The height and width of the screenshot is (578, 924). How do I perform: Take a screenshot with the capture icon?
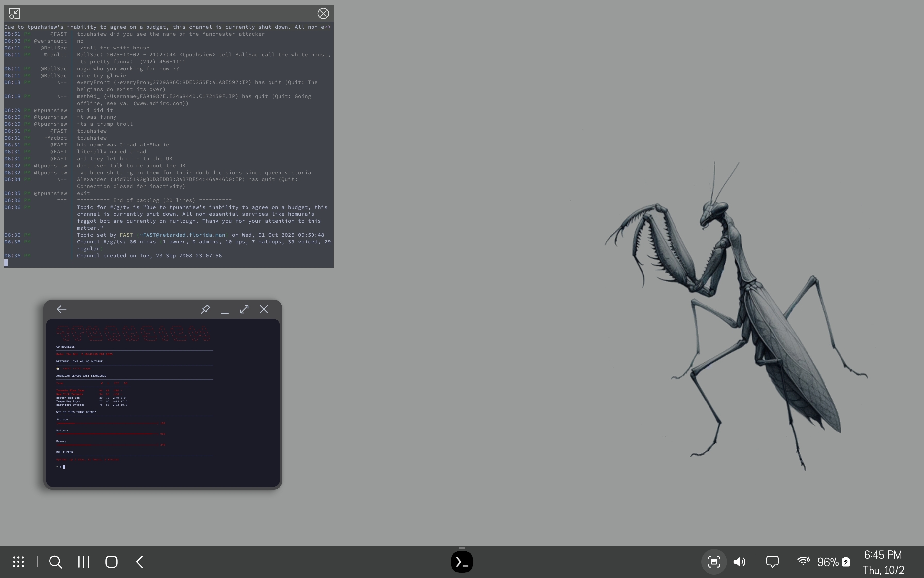pyautogui.click(x=714, y=562)
